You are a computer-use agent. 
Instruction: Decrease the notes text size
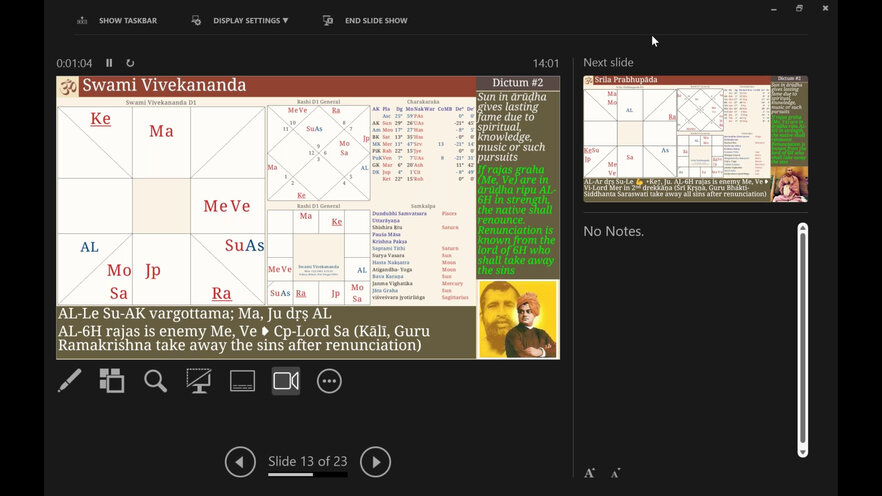pos(615,472)
